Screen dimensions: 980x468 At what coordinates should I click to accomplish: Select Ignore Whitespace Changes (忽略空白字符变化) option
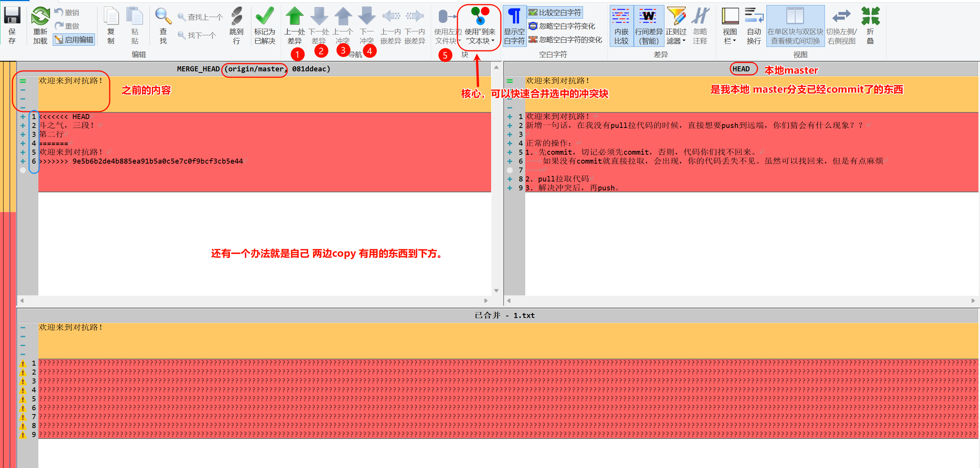(562, 26)
